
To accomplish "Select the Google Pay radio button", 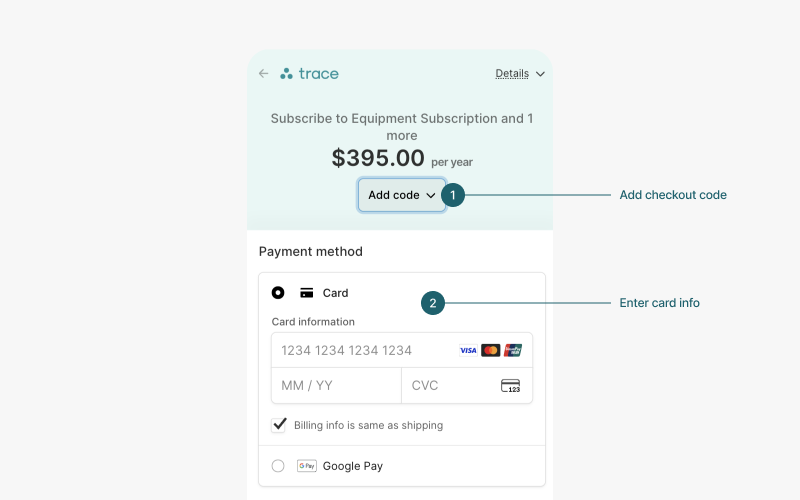I will coord(278,466).
